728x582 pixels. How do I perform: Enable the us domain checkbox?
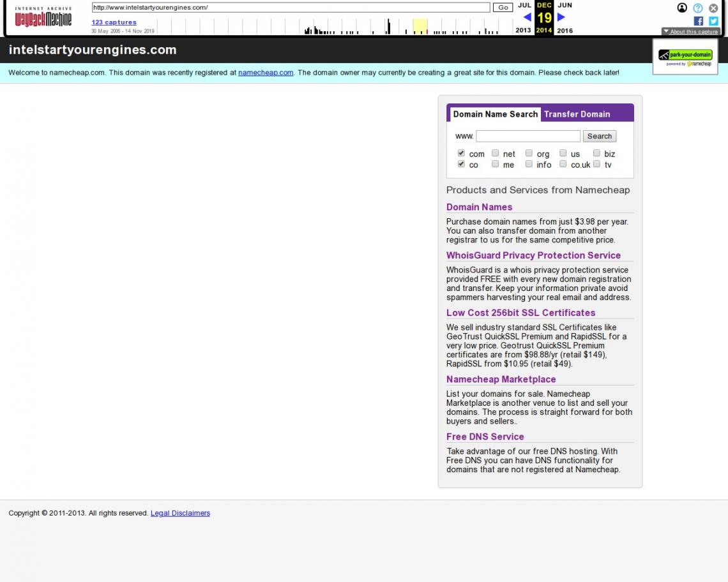click(563, 153)
